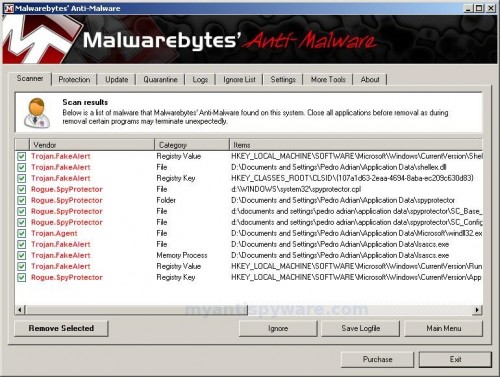
Task: Toggle checkbox for Memory Process lsascs.exe entry
Action: point(22,255)
